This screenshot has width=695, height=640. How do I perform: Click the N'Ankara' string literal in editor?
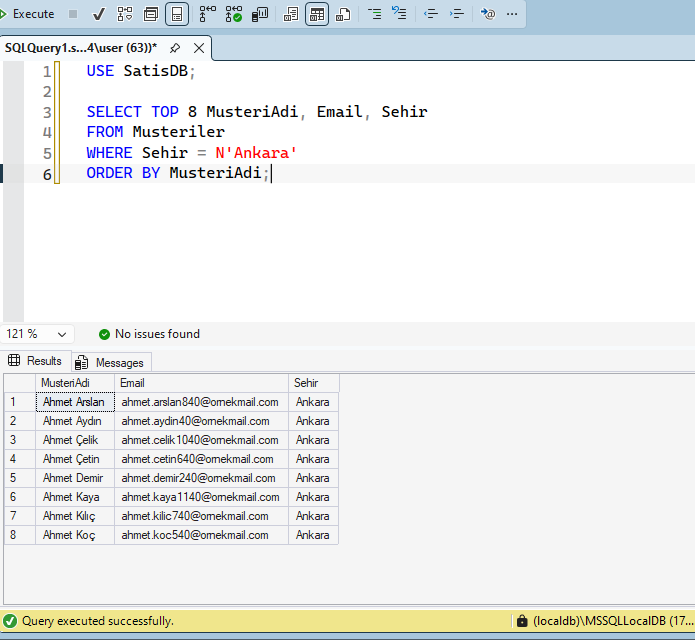click(x=256, y=153)
